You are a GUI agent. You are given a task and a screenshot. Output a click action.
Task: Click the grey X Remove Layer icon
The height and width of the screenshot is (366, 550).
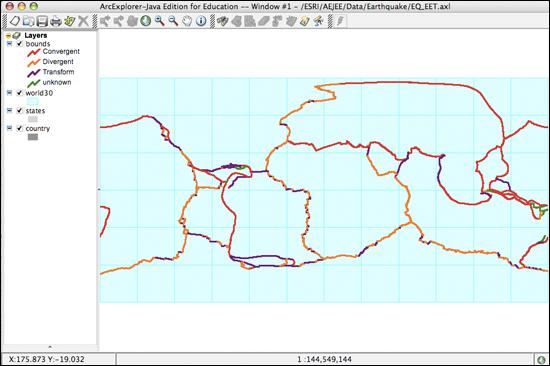coord(83,21)
